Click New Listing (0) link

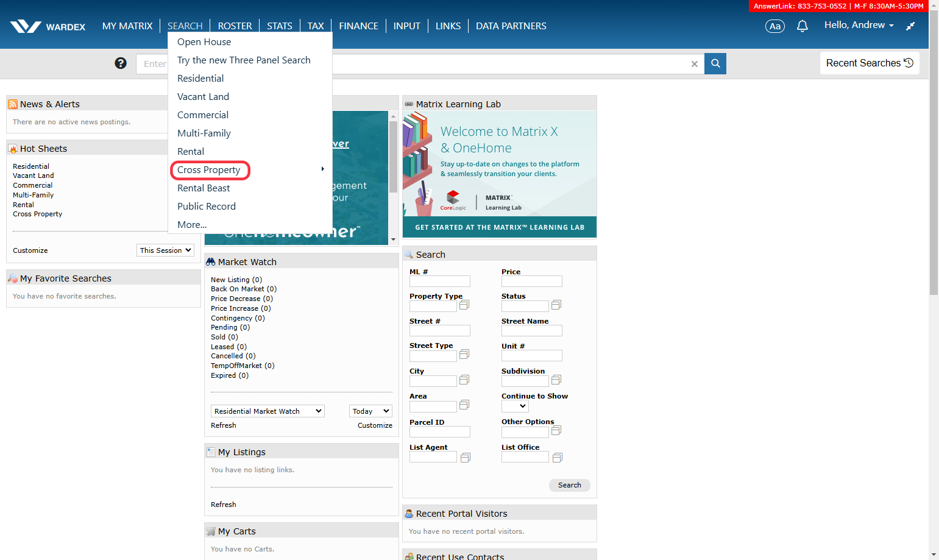coord(236,280)
